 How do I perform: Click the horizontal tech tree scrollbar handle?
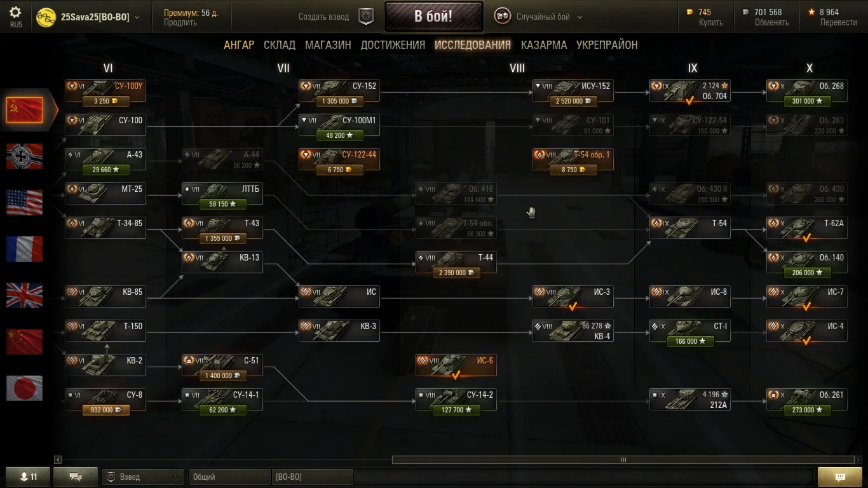[x=623, y=459]
